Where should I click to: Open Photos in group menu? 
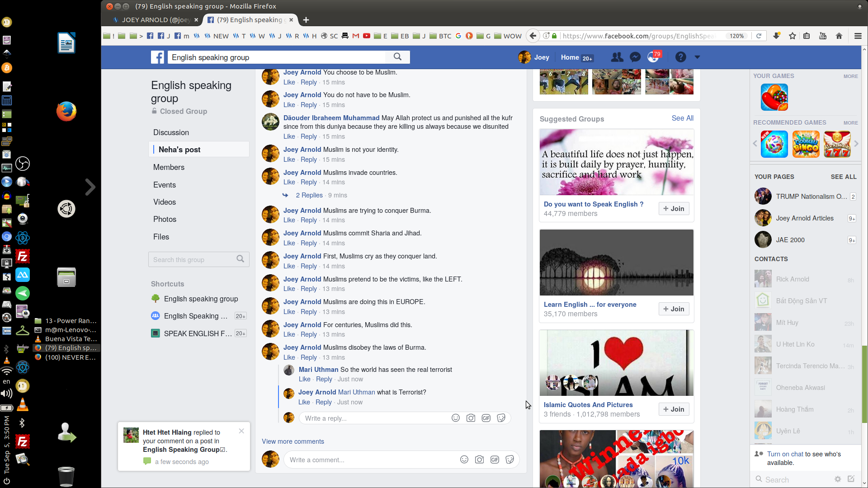(x=165, y=219)
